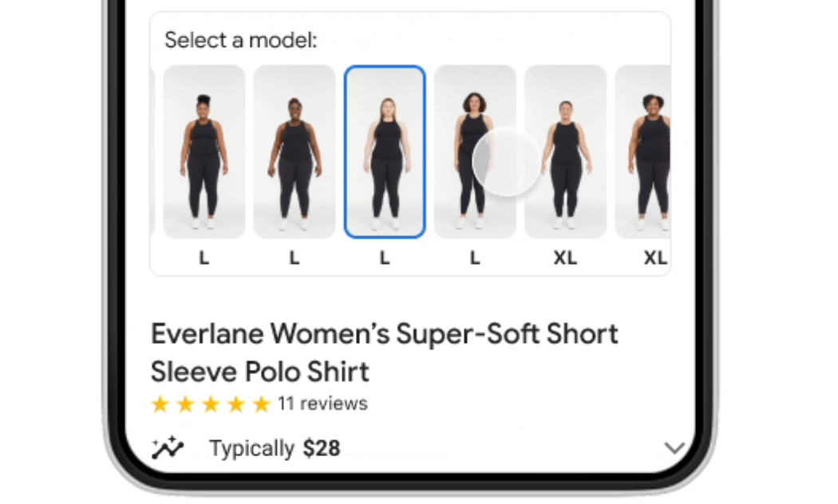Screen dimensions: 838x504
Task: Click the third gold rating star
Action: click(211, 404)
